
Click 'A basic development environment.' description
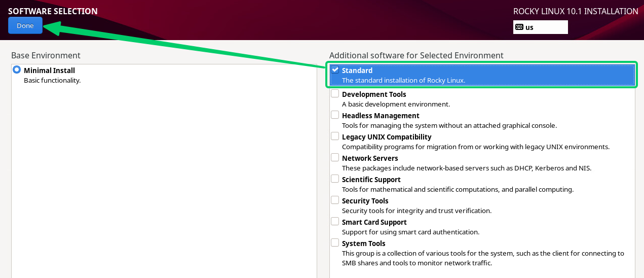coord(396,104)
